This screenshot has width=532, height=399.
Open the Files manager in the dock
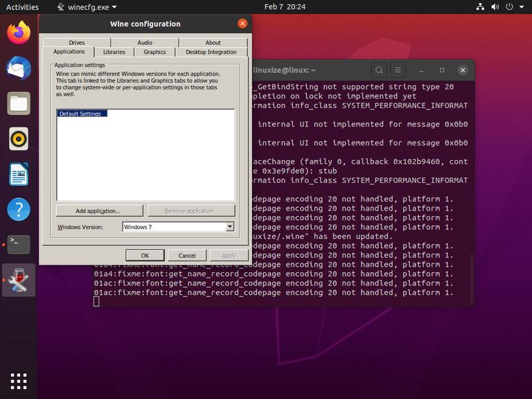tap(19, 104)
